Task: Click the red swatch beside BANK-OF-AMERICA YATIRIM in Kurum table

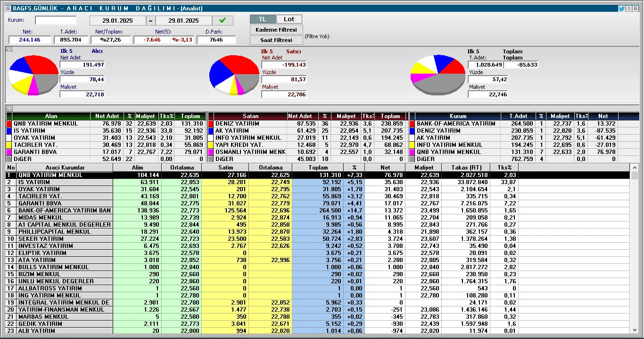Action: pos(412,124)
